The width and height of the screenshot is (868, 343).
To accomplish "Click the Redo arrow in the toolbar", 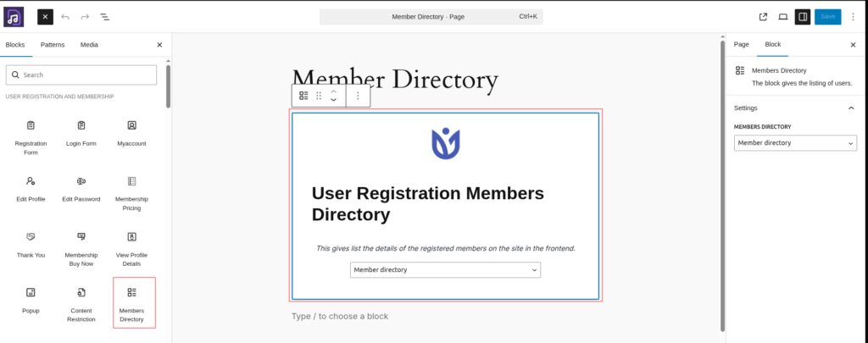I will (x=85, y=17).
